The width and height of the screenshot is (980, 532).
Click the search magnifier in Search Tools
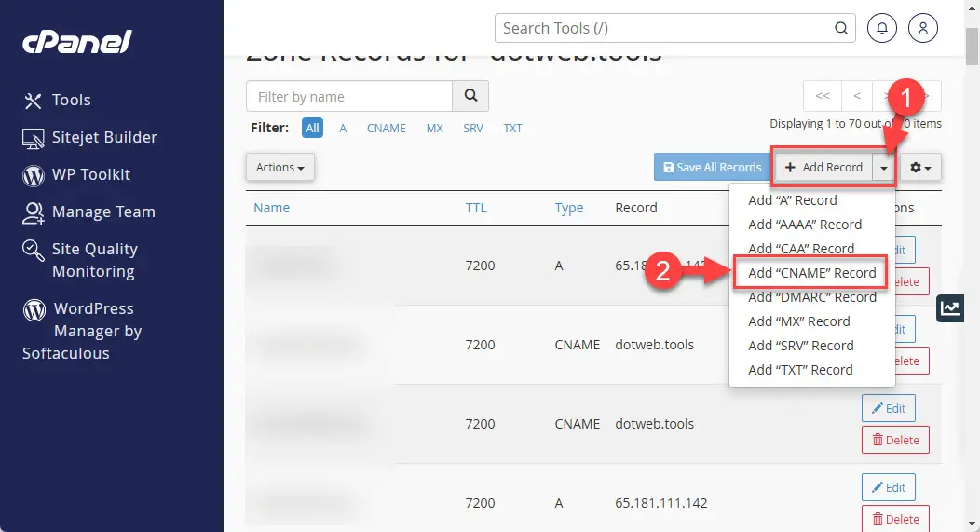pyautogui.click(x=841, y=28)
